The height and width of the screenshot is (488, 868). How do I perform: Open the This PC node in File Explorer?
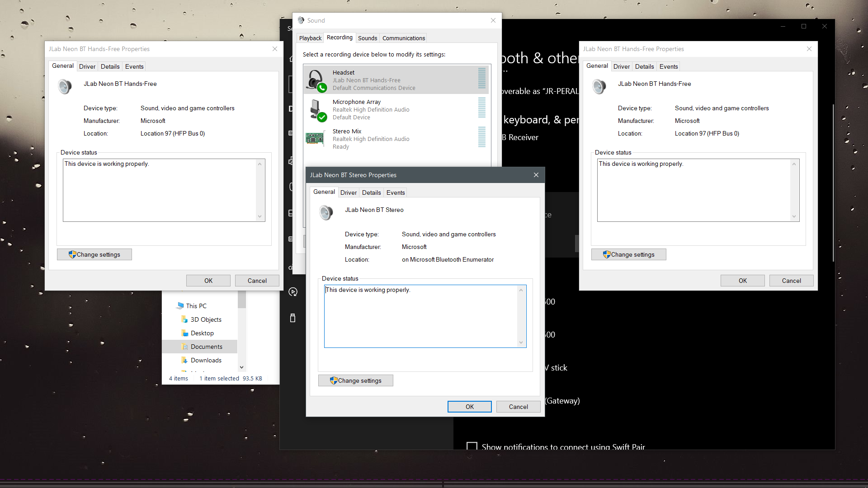pyautogui.click(x=196, y=306)
